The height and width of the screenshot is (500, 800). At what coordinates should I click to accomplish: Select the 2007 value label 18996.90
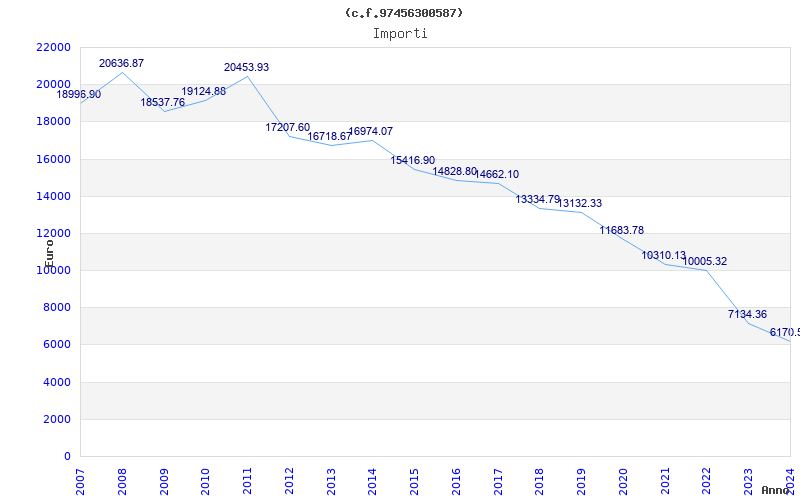click(78, 95)
